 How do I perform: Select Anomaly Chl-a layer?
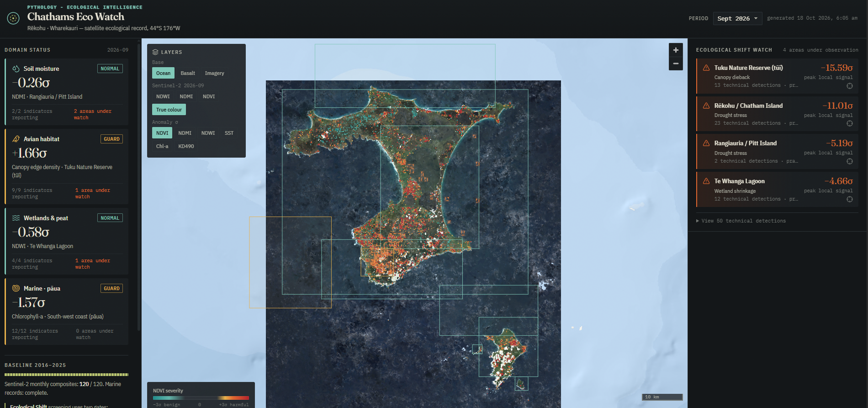tap(162, 146)
